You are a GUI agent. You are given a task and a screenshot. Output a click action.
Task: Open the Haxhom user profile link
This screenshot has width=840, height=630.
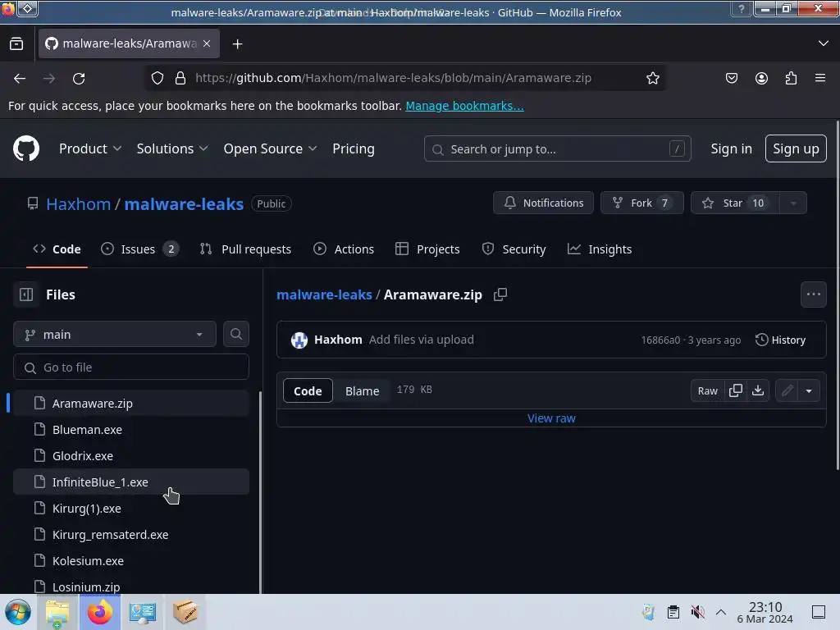78,203
